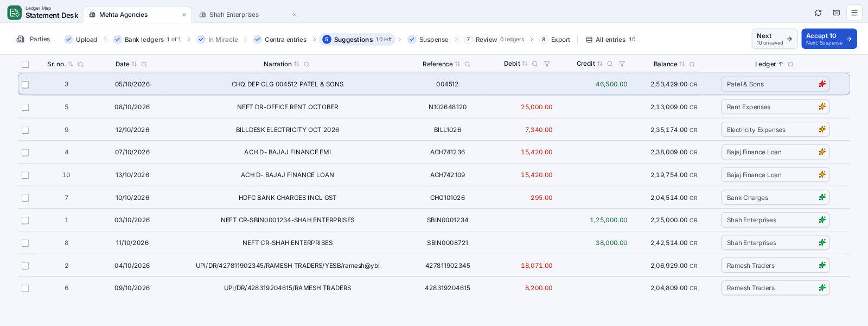Search within the Date column
The image size is (868, 326).
click(144, 64)
